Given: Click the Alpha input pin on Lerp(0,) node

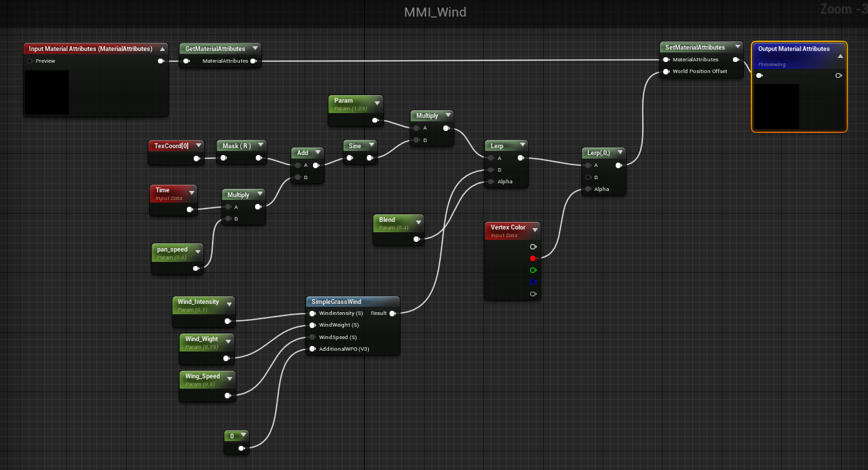Looking at the screenshot, I should coord(587,189).
